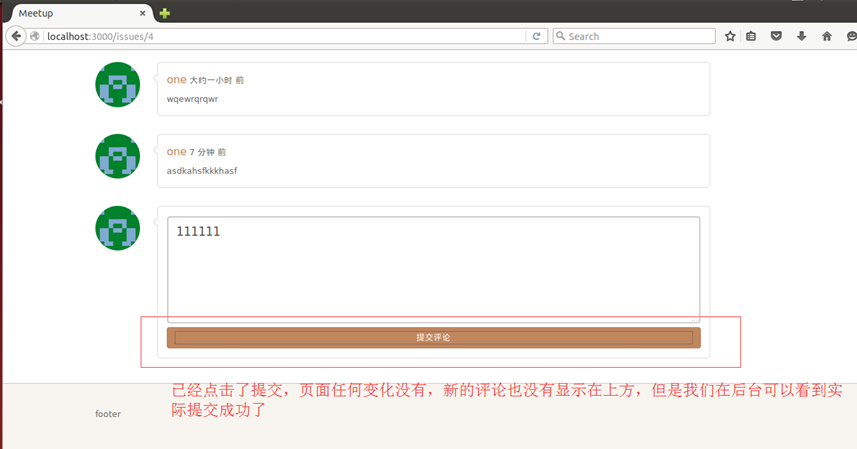Image resolution: width=857 pixels, height=449 pixels.
Task: Click the Search box in the toolbar
Action: point(634,36)
